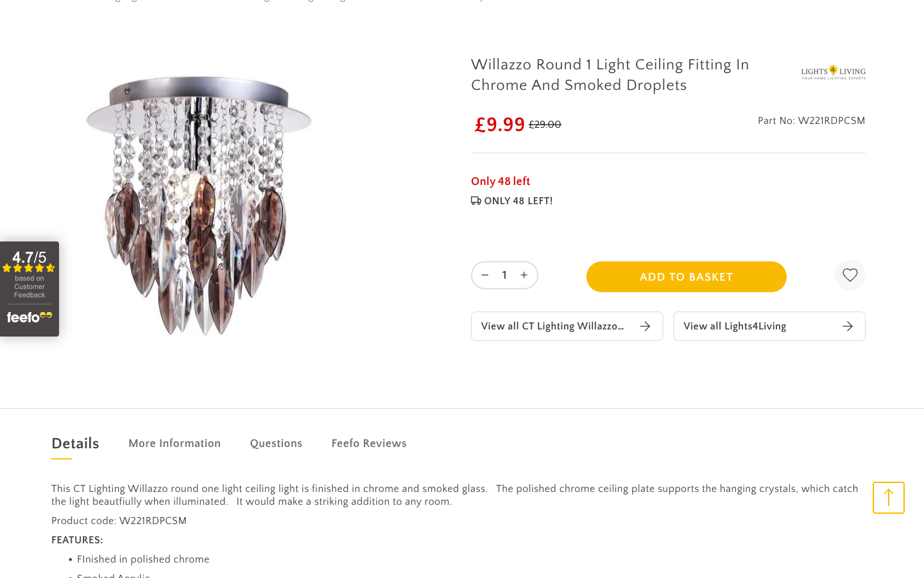The image size is (924, 578).
Task: Switch to the More Information tab
Action: pos(175,444)
